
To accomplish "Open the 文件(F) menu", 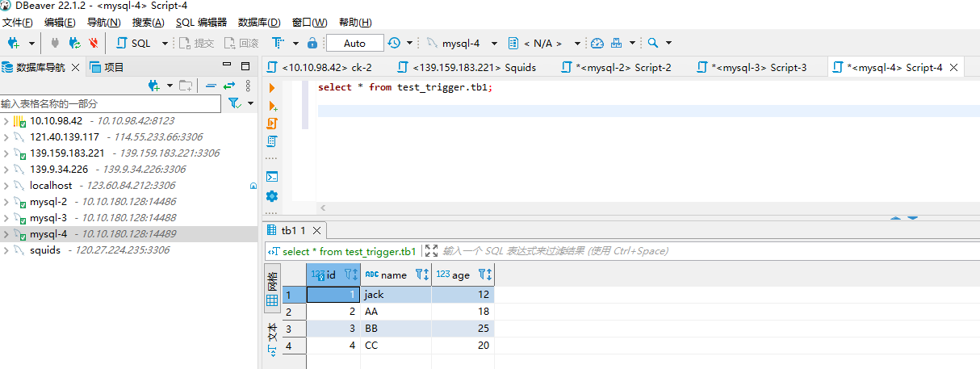I will (x=18, y=22).
